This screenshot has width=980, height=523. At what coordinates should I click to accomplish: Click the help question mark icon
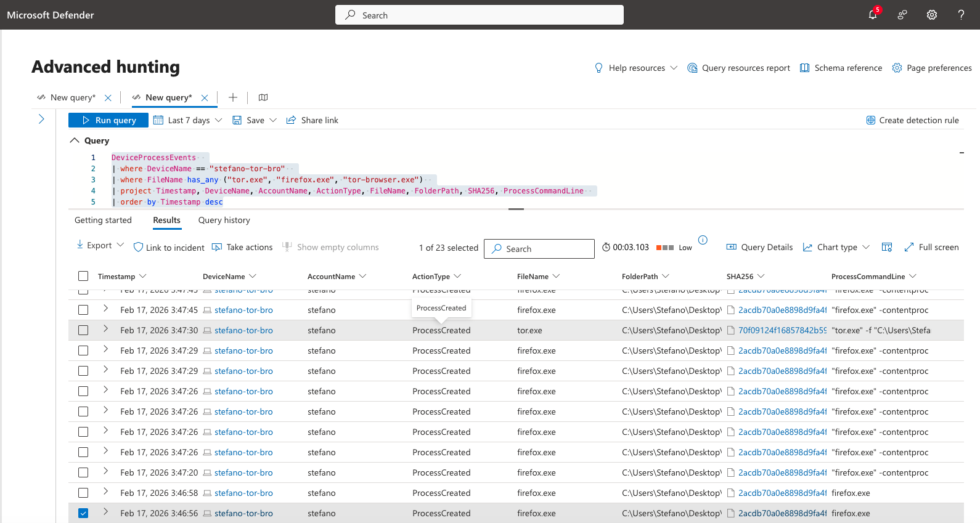tap(961, 15)
